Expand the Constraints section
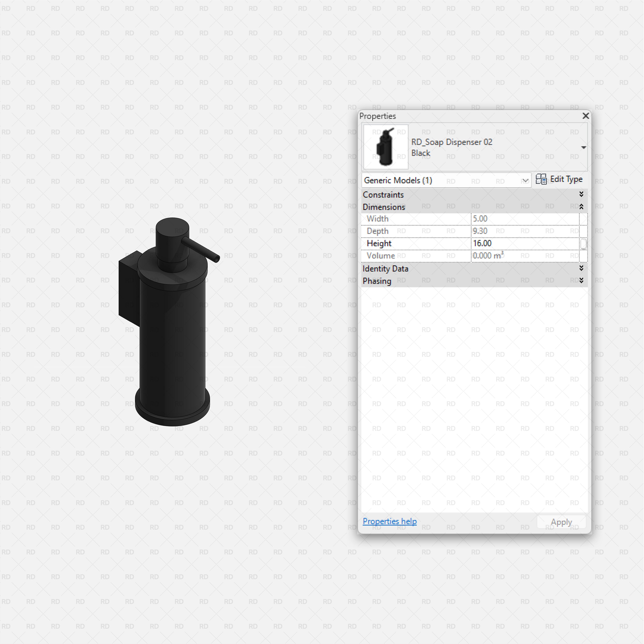The image size is (644, 644). click(x=581, y=194)
